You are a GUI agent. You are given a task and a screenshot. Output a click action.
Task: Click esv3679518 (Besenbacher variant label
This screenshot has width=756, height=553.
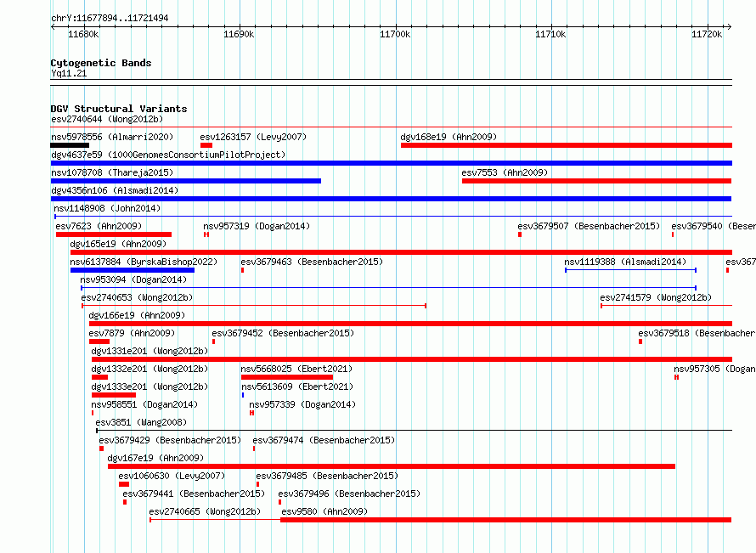point(697,333)
